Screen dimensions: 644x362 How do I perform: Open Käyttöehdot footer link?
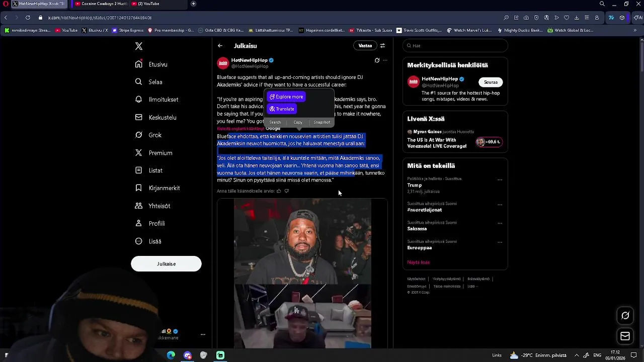(416, 279)
